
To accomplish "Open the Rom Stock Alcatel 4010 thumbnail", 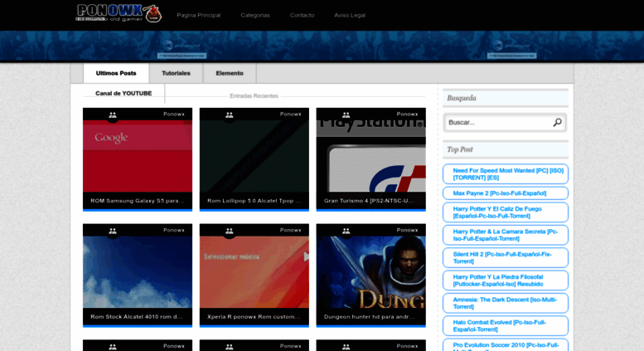I will click(138, 272).
